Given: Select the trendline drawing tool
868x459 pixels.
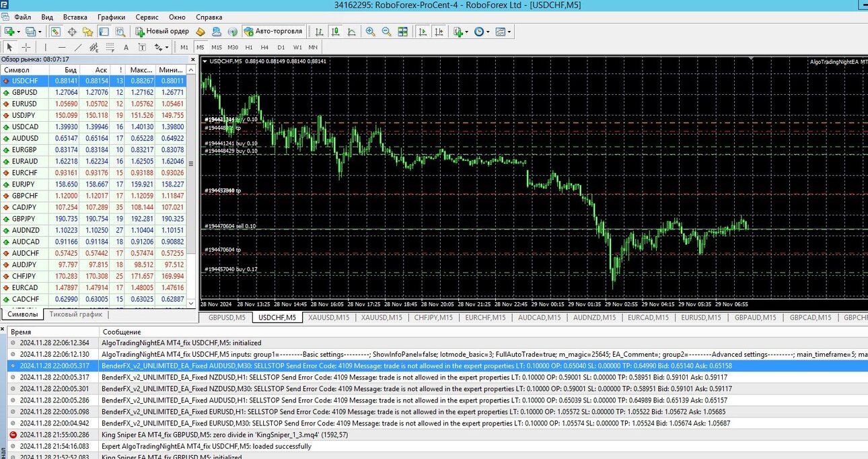Looking at the screenshot, I should coord(78,47).
